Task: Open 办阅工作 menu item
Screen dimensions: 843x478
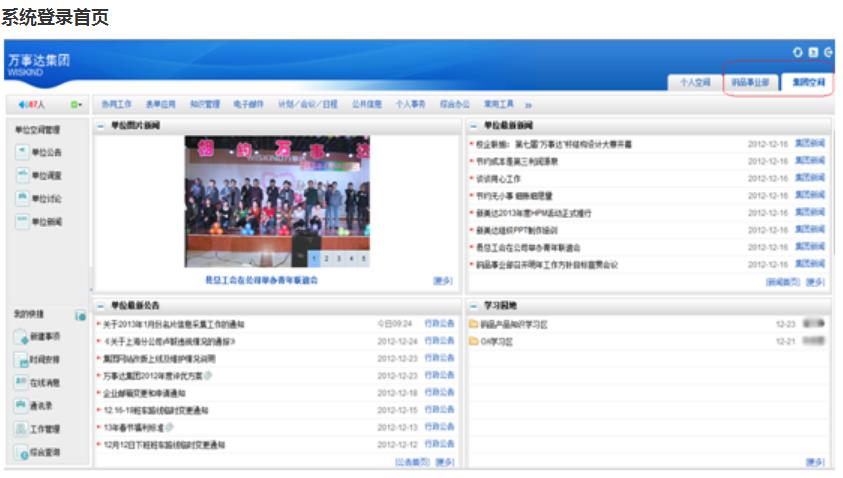Action: point(117,104)
